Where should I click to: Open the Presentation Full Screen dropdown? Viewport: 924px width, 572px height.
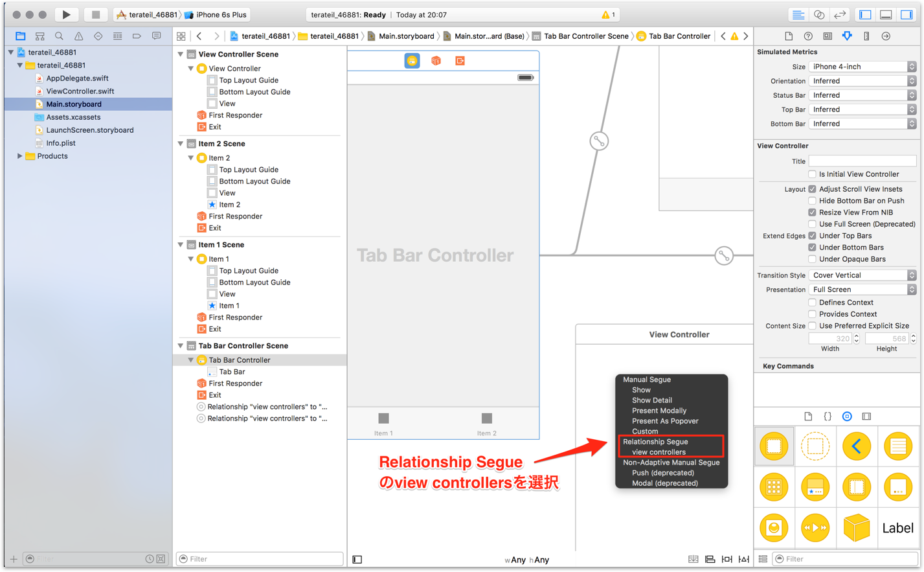click(862, 290)
